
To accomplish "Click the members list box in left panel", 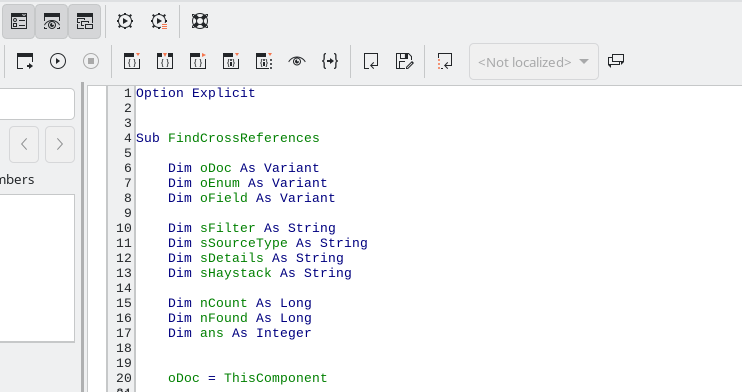I will tap(37, 268).
